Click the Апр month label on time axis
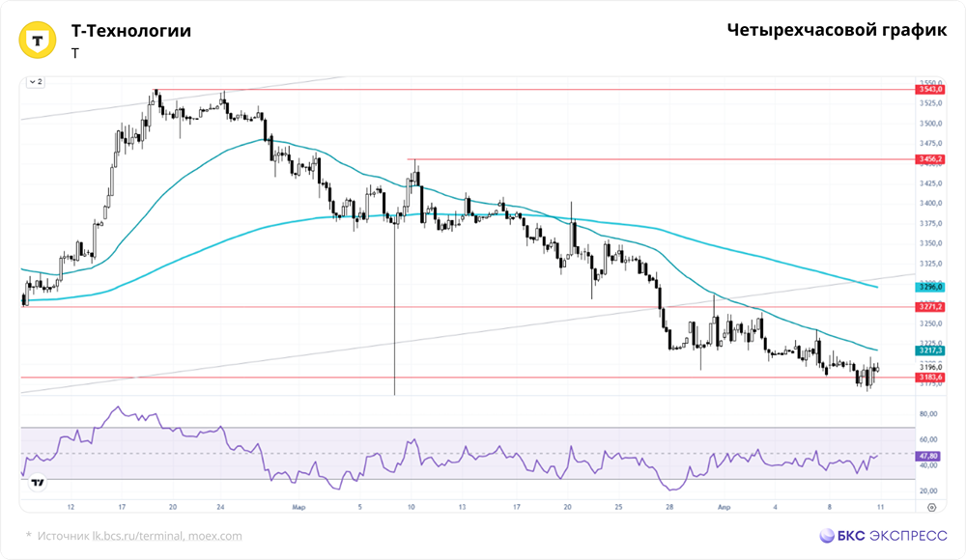This screenshot has height=560, width=966. 724,507
